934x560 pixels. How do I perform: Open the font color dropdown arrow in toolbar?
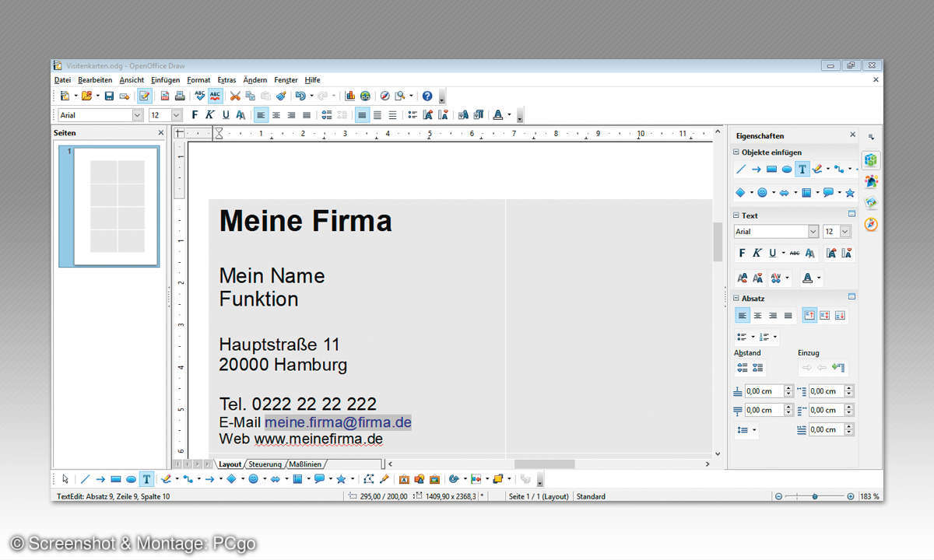point(510,115)
